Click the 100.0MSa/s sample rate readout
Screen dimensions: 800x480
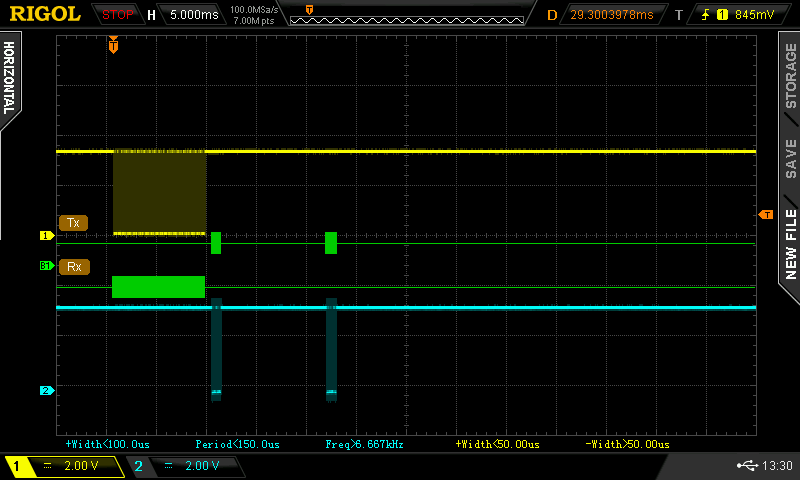coord(254,9)
